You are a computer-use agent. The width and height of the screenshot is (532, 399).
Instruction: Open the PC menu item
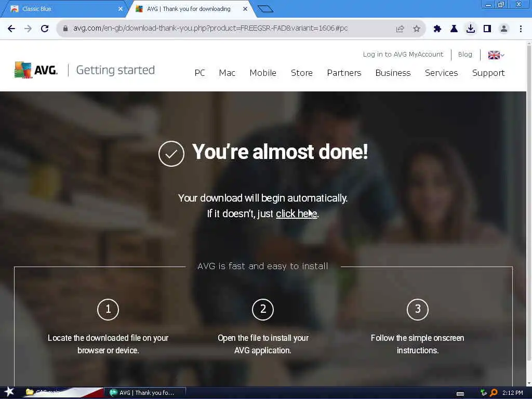tap(199, 73)
